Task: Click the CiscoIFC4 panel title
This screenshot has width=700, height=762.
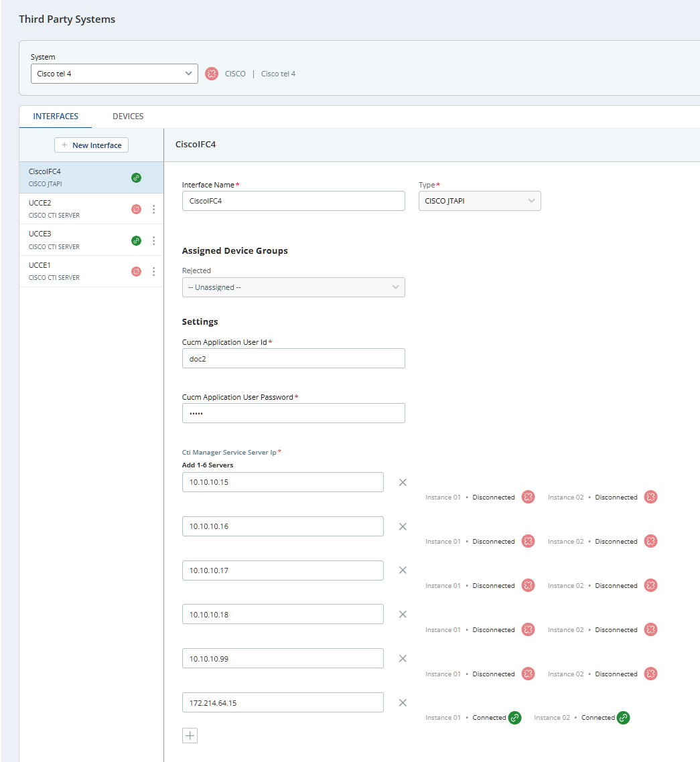Action: pos(196,145)
